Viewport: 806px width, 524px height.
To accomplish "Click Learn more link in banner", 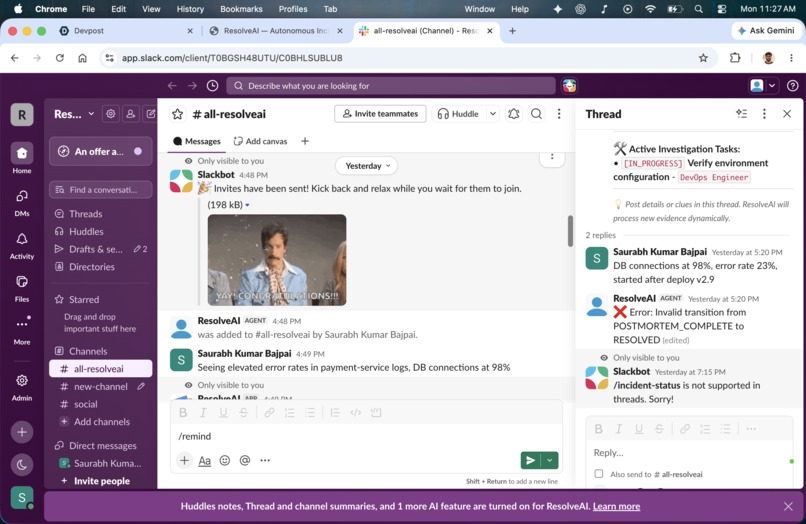I will [616, 507].
